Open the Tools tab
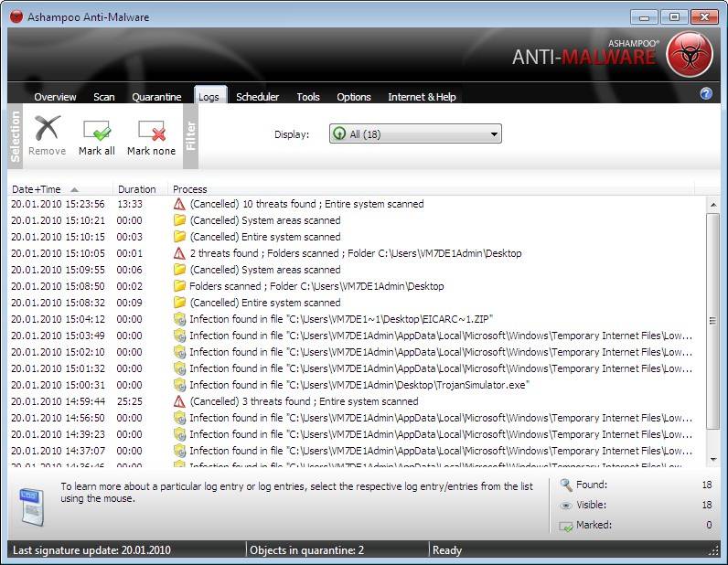The image size is (728, 565). (308, 97)
